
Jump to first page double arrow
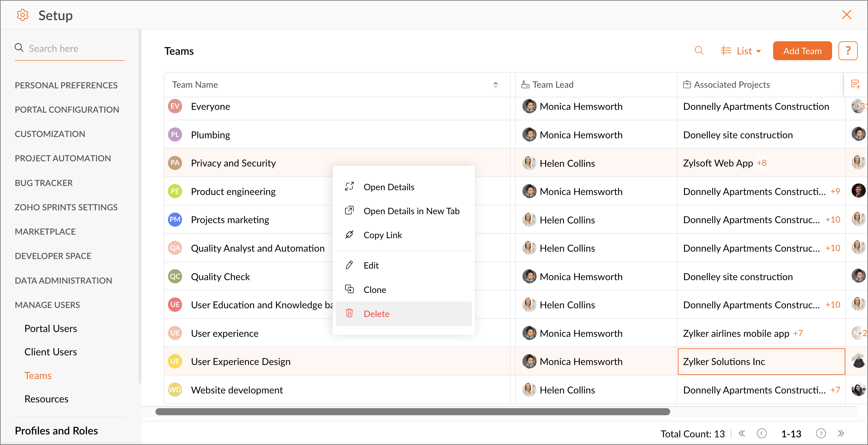[x=742, y=433]
